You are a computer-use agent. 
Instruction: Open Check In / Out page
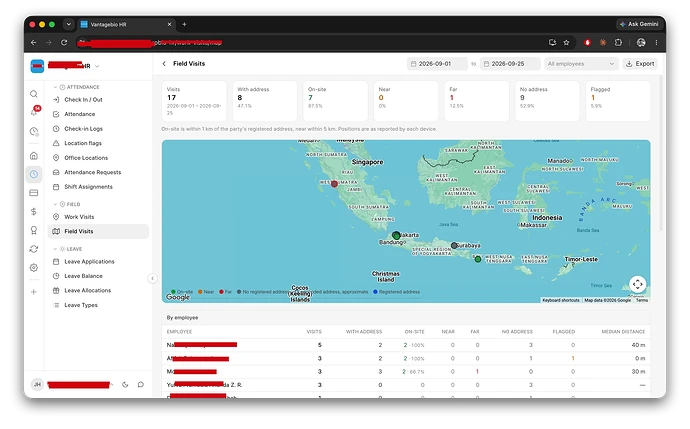pos(98,100)
